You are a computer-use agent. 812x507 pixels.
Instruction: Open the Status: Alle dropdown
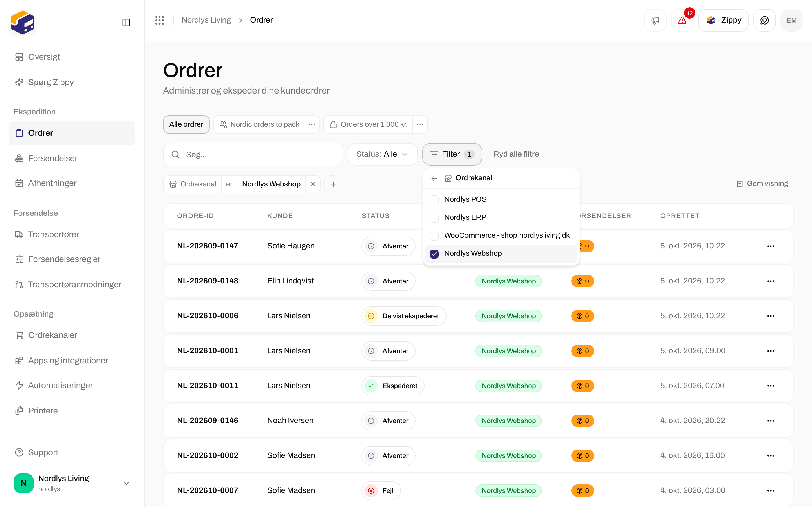pos(383,154)
